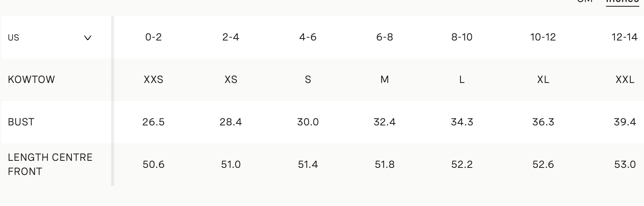Click the LENGTH CENTRE FRONT row label
This screenshot has height=206, width=644.
[50, 164]
